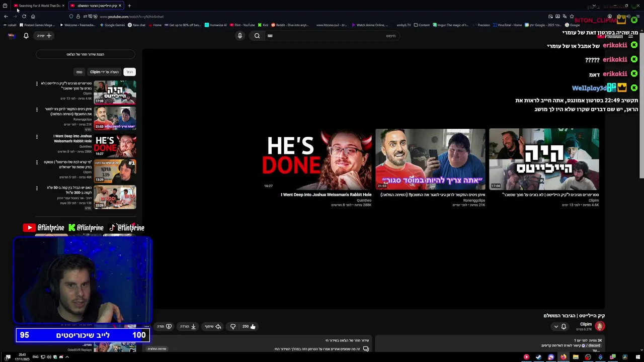Click the live chat replay button in sidebar

pos(86,54)
